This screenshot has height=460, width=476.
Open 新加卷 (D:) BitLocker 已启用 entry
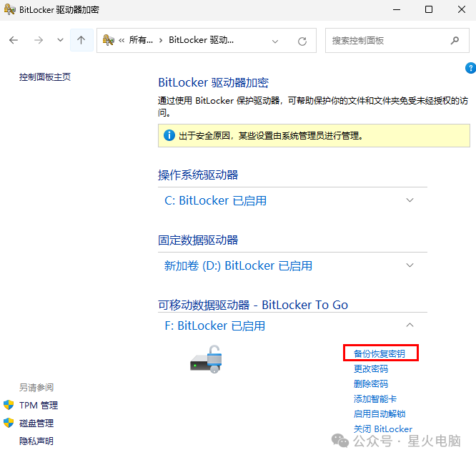pyautogui.click(x=238, y=266)
